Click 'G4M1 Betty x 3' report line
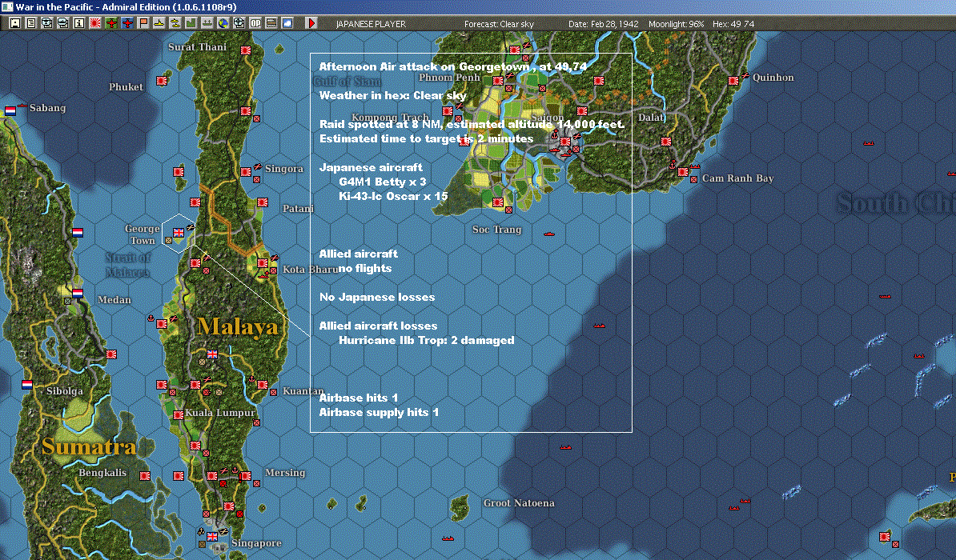This screenshot has height=560, width=956. tap(382, 182)
